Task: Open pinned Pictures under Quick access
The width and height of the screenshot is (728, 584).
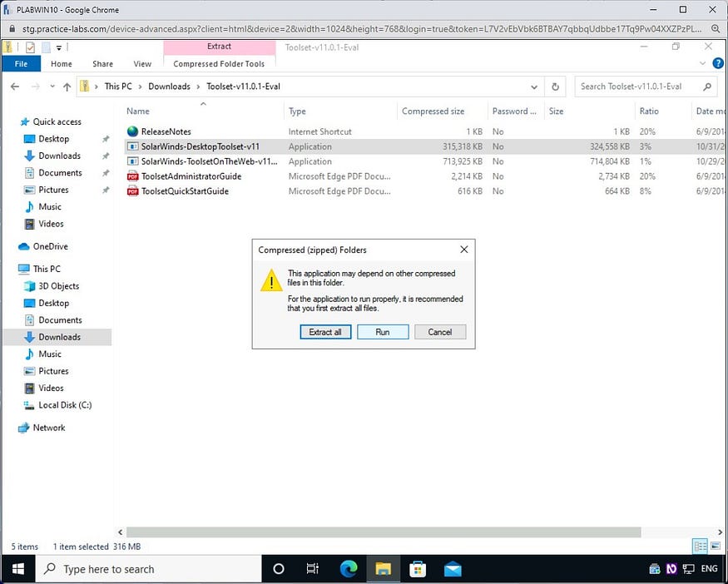Action: tap(53, 190)
